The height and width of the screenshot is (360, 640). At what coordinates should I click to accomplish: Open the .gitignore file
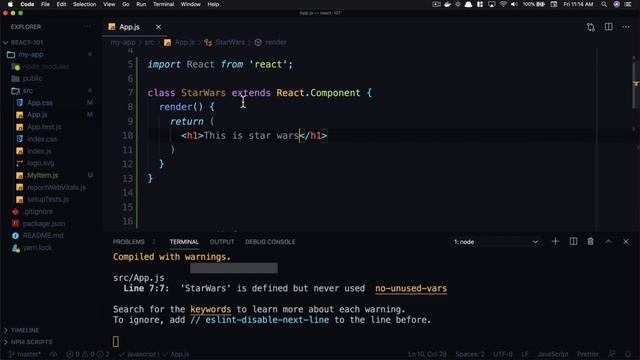pos(38,211)
